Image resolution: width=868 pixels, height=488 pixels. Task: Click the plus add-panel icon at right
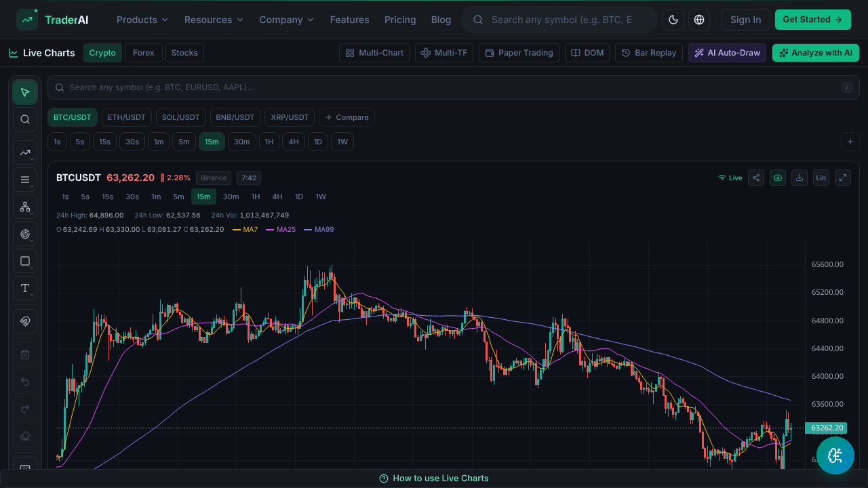click(850, 142)
